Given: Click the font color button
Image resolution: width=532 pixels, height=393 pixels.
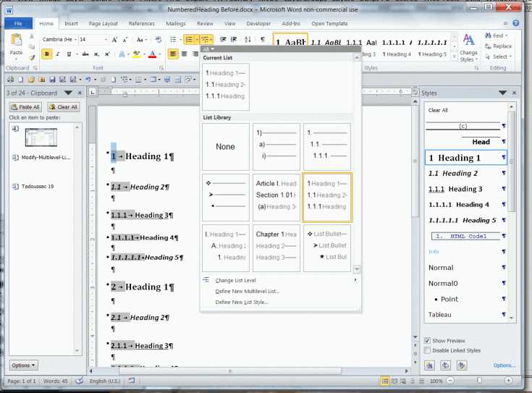Looking at the screenshot, I should [x=152, y=54].
